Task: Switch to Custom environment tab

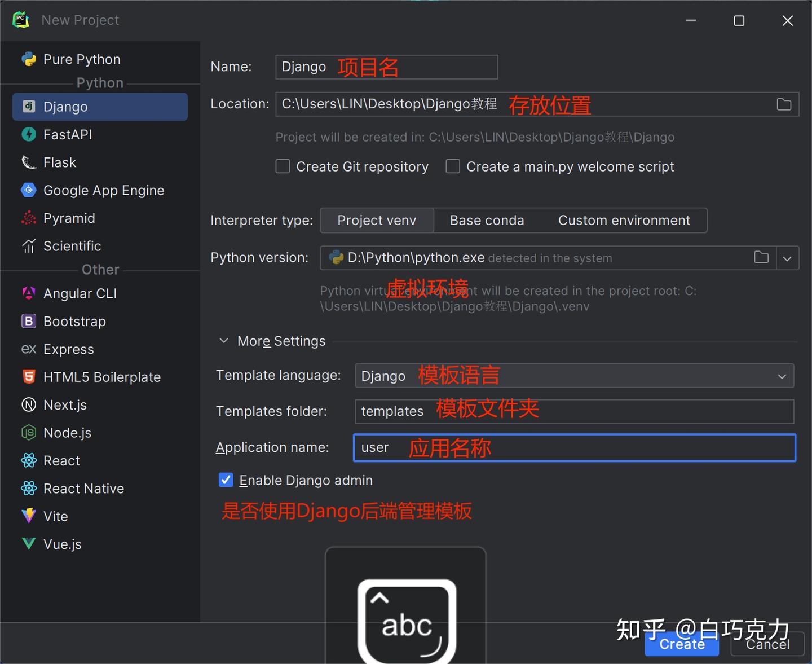Action: coord(624,220)
